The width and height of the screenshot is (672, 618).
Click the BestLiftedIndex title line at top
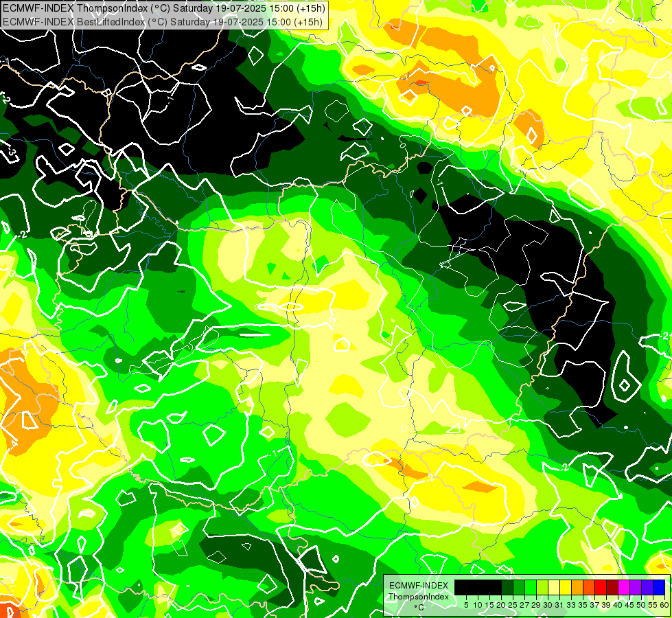pos(163,22)
